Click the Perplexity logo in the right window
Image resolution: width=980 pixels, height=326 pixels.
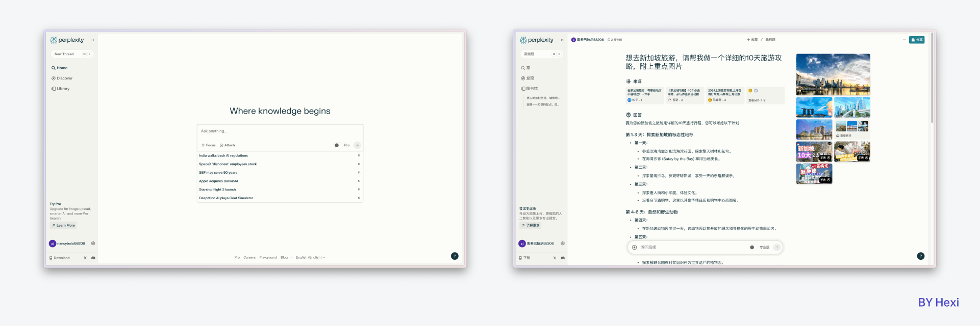537,40
